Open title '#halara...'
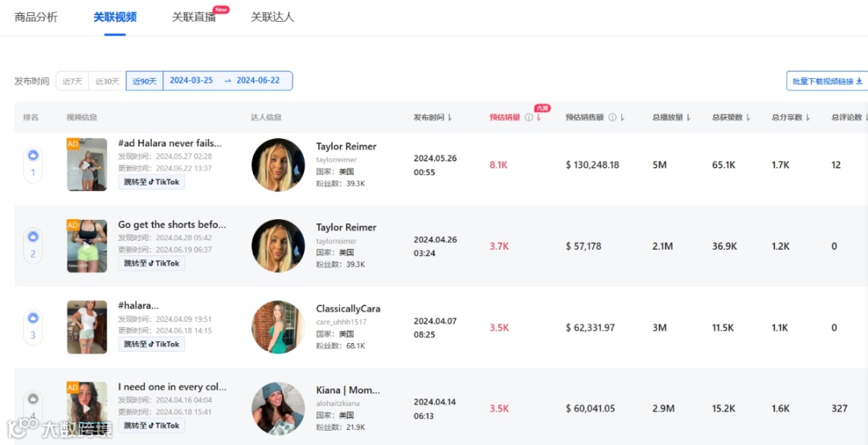 [138, 306]
